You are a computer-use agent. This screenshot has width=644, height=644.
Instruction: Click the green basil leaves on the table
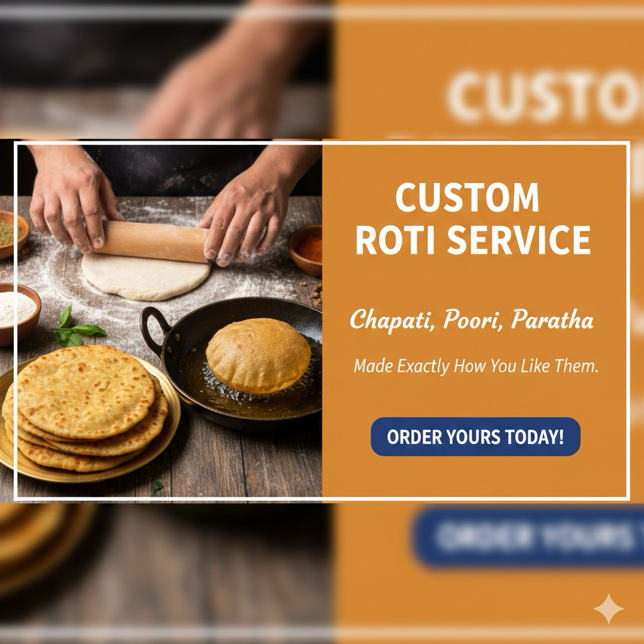[x=76, y=328]
